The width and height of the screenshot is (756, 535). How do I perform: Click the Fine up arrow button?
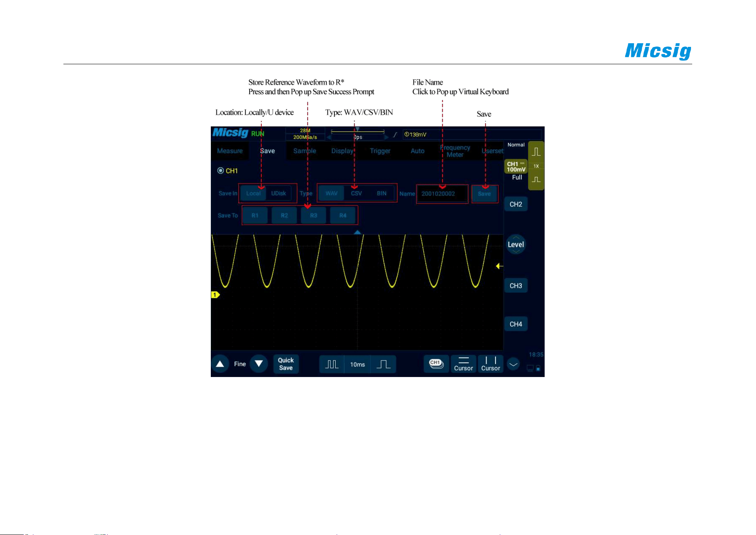tap(220, 364)
